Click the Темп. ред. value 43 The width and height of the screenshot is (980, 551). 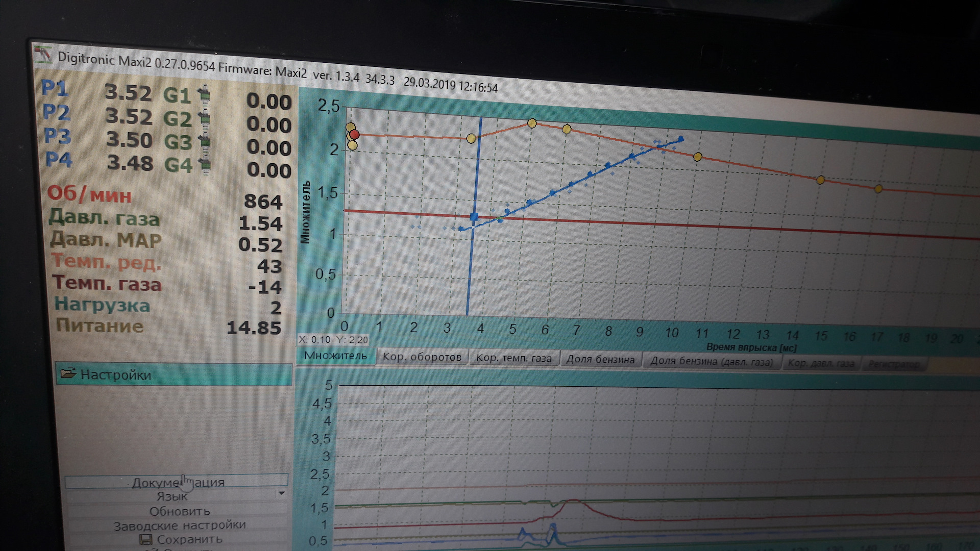click(269, 266)
